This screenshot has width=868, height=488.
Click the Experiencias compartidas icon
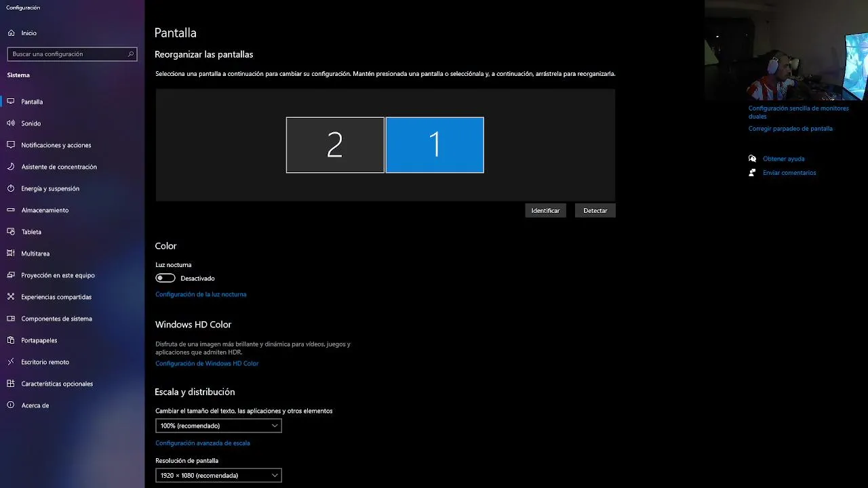pyautogui.click(x=11, y=297)
